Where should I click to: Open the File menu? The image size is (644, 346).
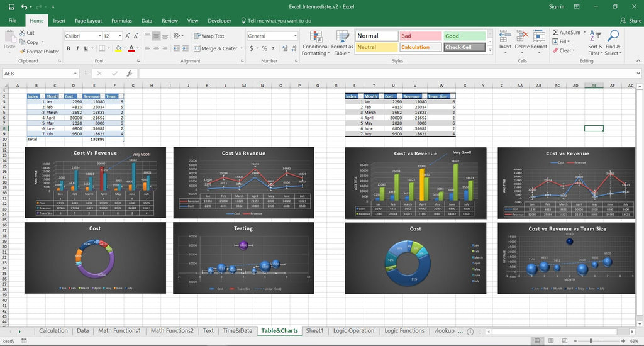tap(13, 21)
